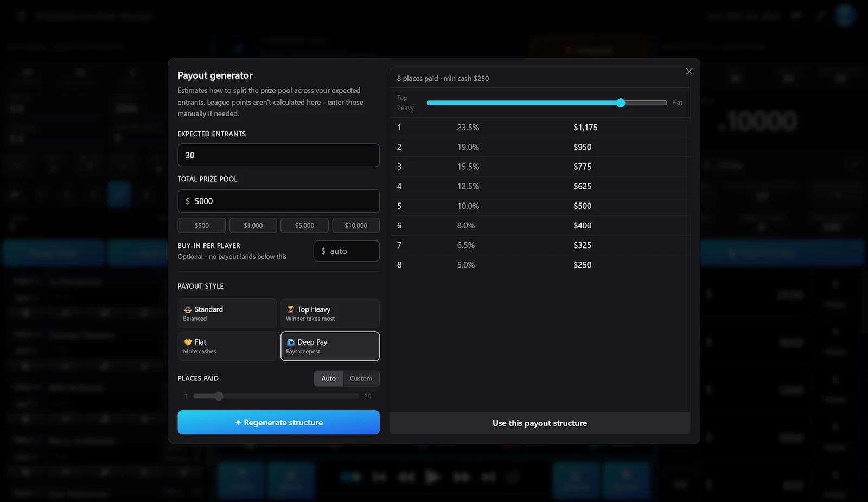Click the 8 places paid summary text
Screen dimensions: 868x502
(x=443, y=78)
